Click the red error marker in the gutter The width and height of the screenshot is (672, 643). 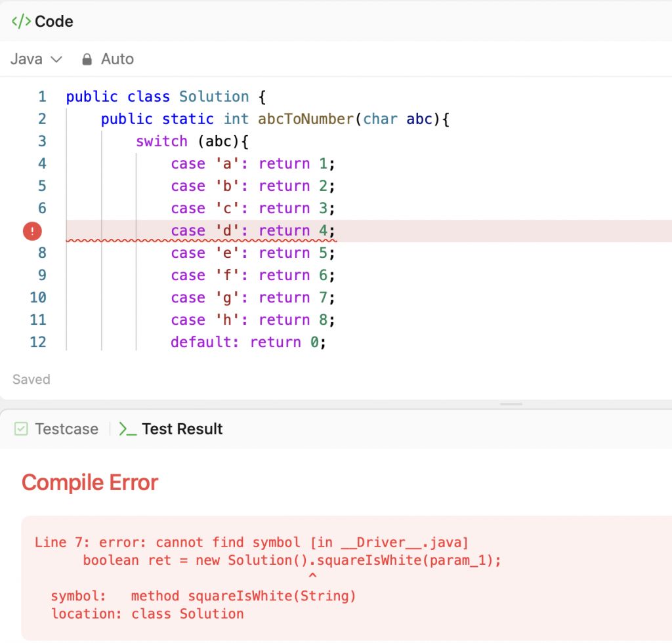pos(32,231)
